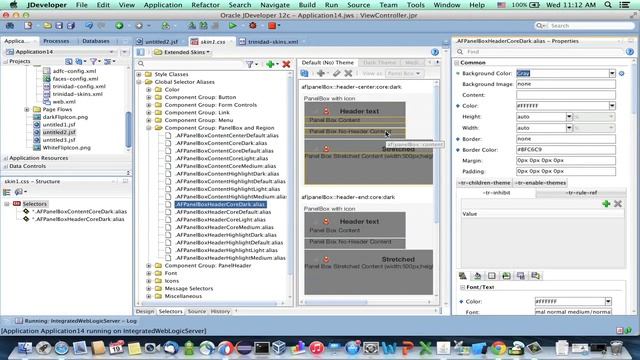Expand the Style Classes tree node

(139, 74)
